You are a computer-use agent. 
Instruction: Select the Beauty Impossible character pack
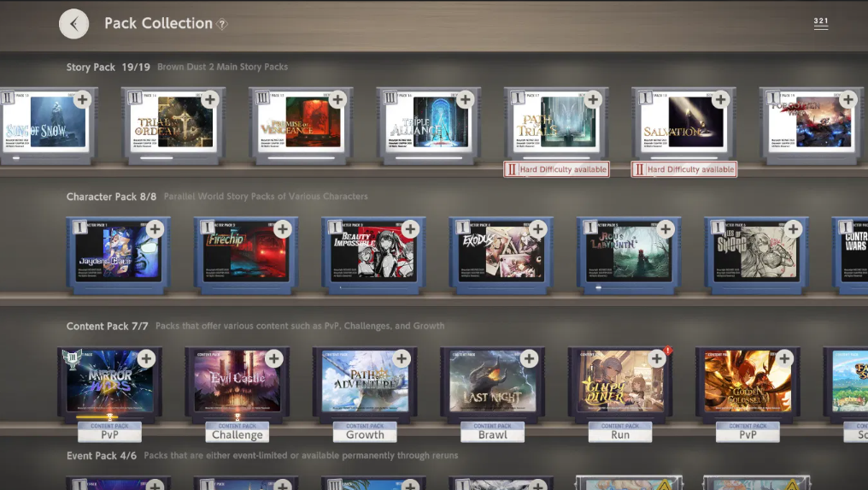(x=373, y=255)
